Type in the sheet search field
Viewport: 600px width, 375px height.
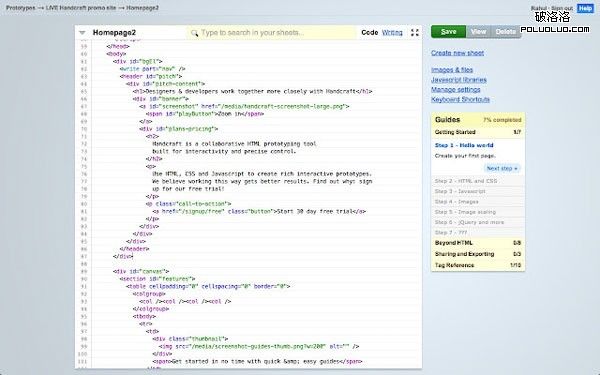tap(272, 33)
